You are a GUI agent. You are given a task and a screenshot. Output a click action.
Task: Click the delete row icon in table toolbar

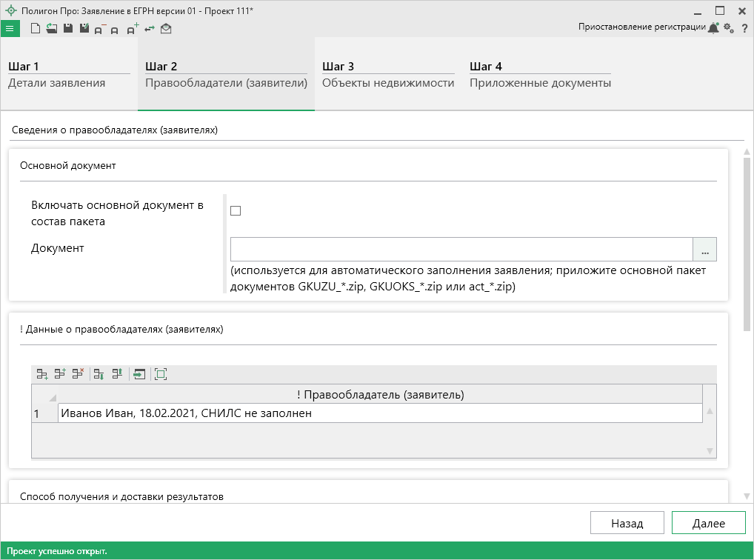click(x=78, y=374)
